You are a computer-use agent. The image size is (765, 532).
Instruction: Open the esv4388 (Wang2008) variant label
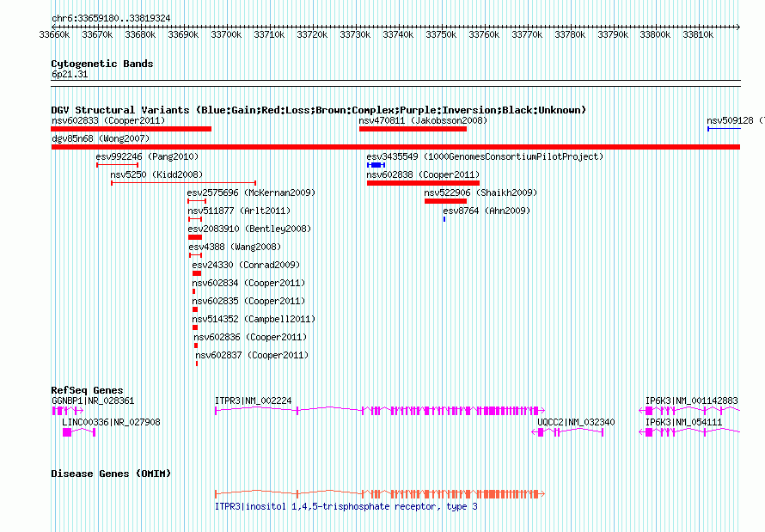coord(235,247)
